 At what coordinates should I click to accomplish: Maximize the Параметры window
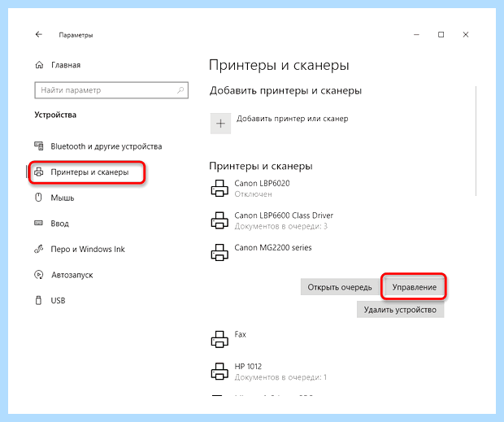[441, 35]
